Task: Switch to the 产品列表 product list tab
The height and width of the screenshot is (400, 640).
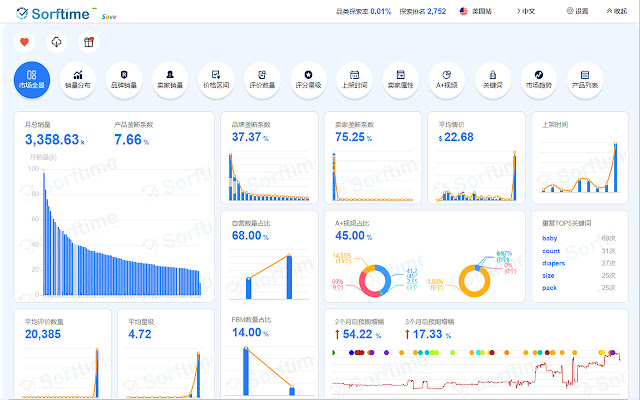Action: pyautogui.click(x=585, y=79)
